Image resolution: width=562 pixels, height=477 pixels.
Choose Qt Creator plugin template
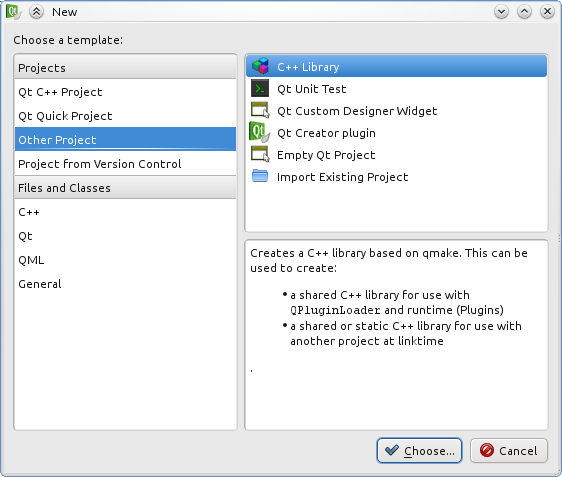point(396,133)
